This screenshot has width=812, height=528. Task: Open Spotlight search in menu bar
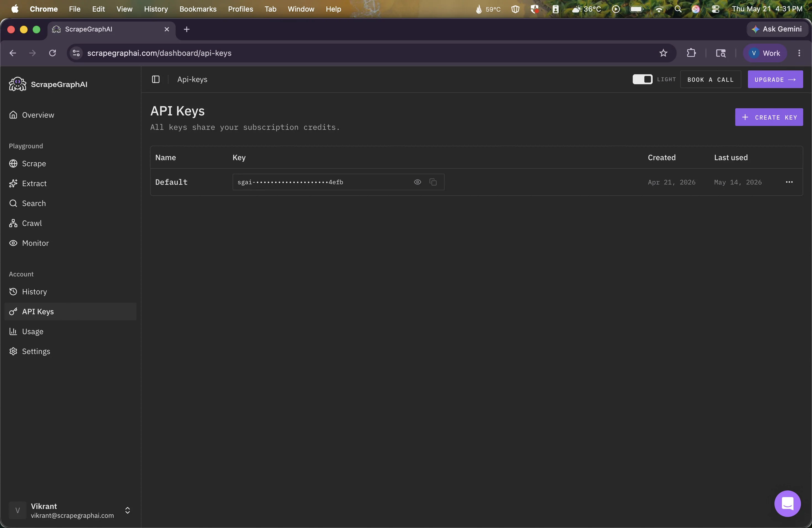point(678,9)
